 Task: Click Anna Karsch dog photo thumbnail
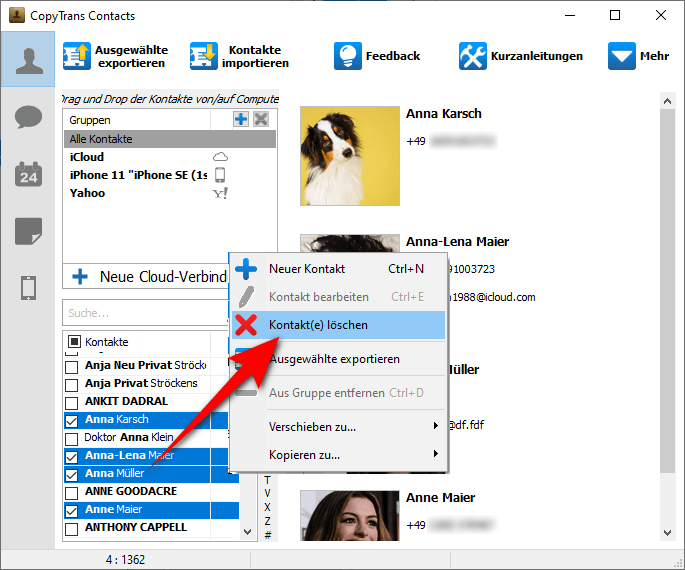point(349,156)
